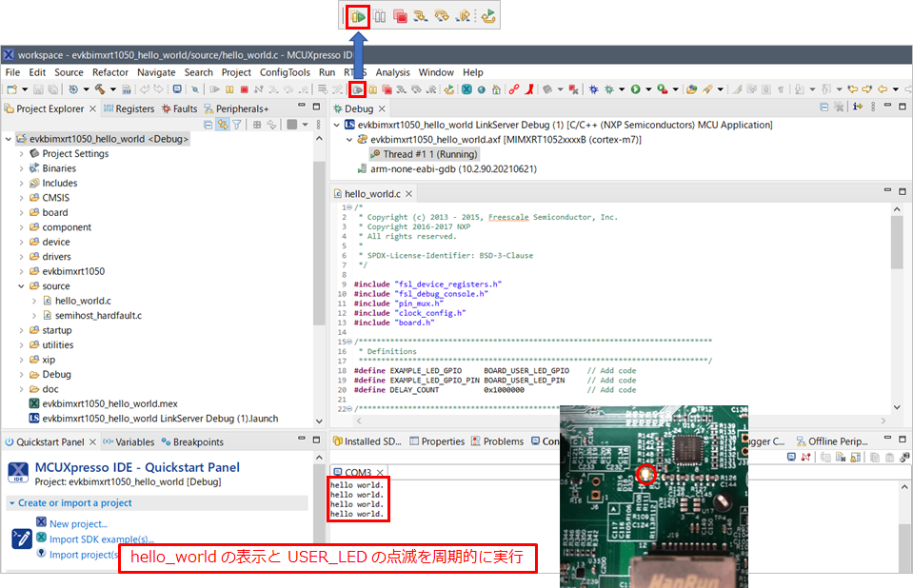
Task: Click the editor vertical scrollbar thumb
Action: click(x=897, y=242)
